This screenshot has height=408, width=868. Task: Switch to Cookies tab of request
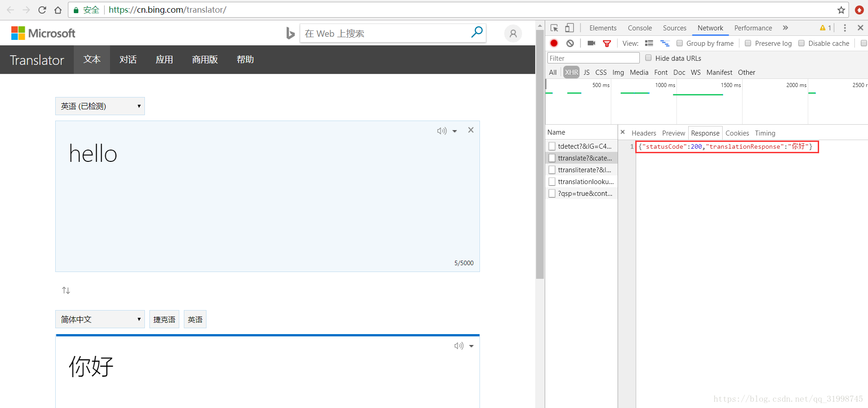pyautogui.click(x=737, y=133)
